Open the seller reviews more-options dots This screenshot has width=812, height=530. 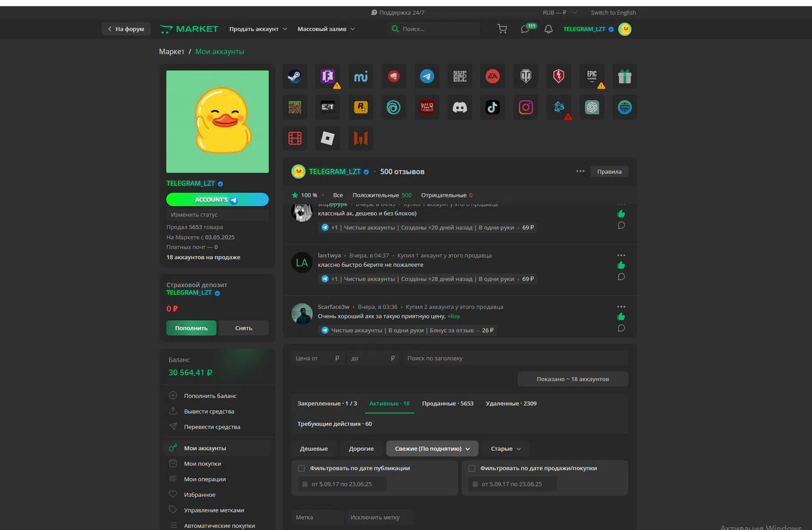pos(581,171)
